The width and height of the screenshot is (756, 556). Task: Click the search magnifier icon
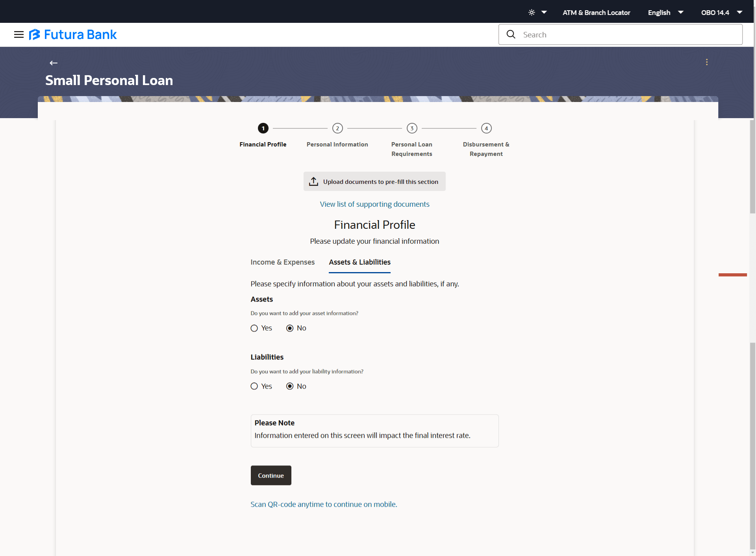coord(511,35)
